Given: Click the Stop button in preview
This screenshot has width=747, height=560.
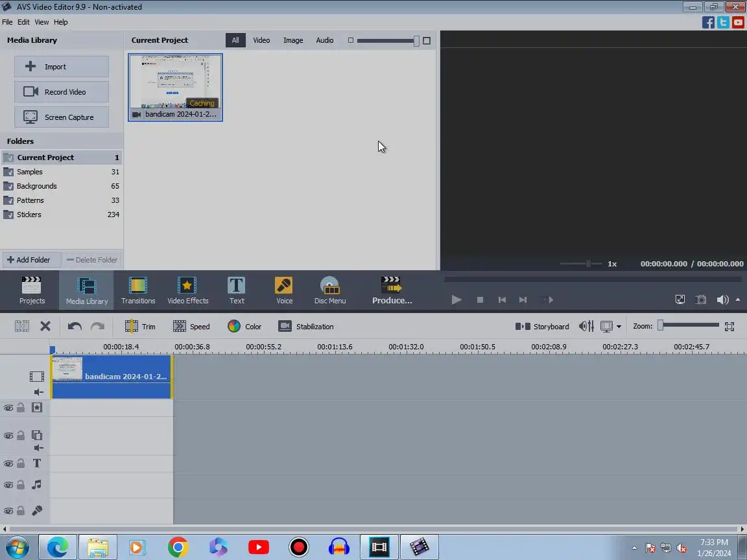Looking at the screenshot, I should click(x=480, y=299).
